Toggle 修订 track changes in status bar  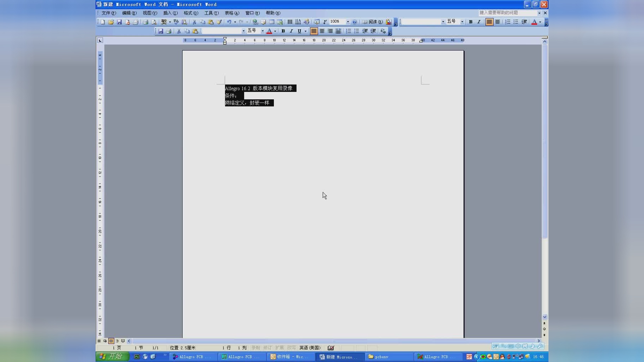click(268, 348)
